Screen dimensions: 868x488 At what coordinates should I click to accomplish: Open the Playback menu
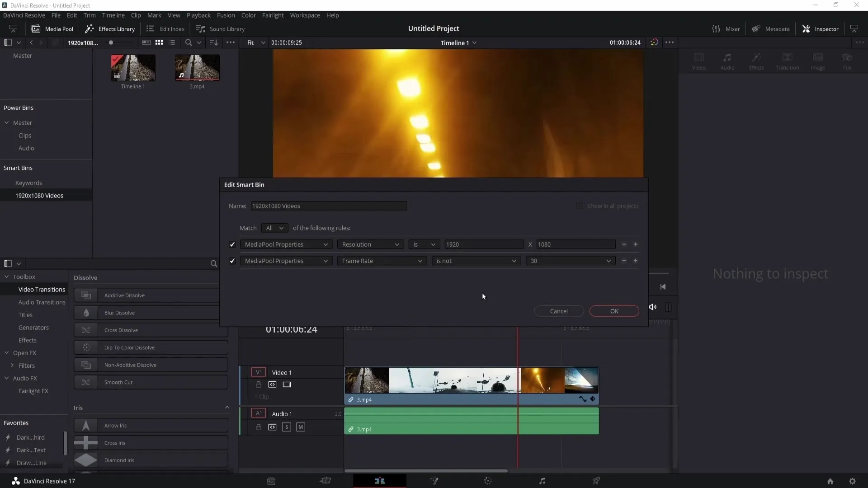click(x=198, y=15)
